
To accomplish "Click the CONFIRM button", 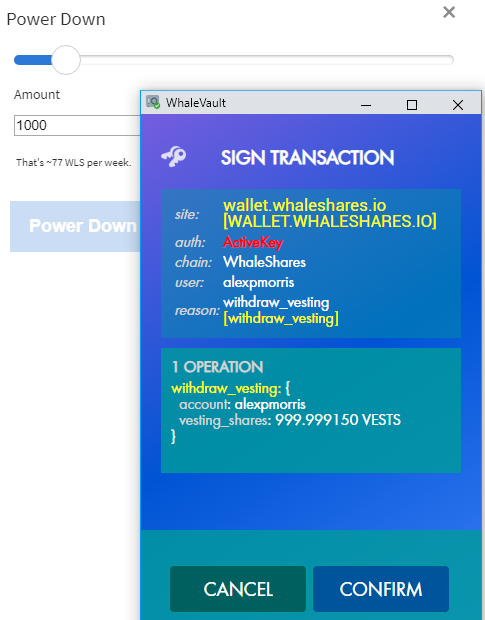I will [381, 589].
